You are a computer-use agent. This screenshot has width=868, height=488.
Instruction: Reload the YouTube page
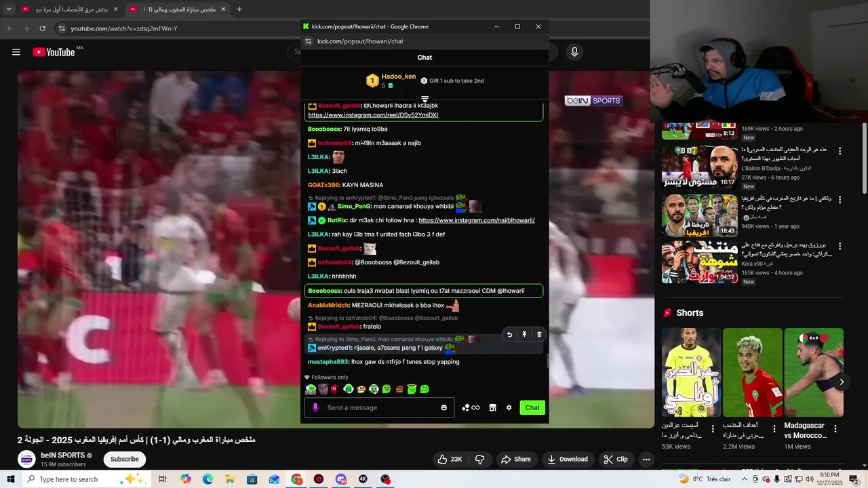coord(42,28)
